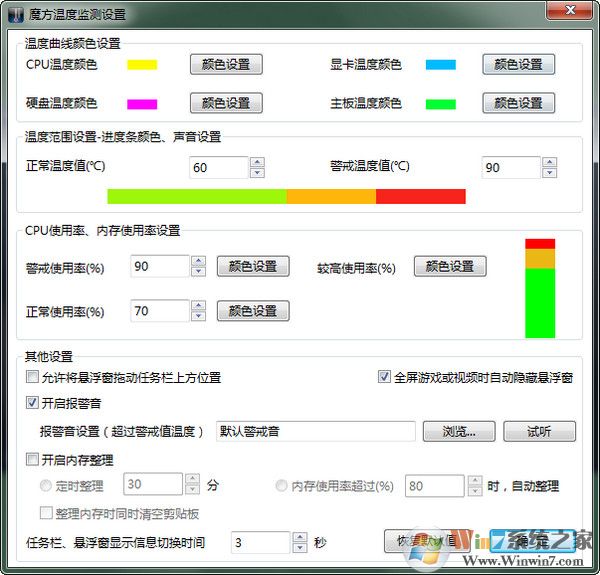Click the red segment of temperature bar
Screen dimensions: 600x575
(x=421, y=196)
